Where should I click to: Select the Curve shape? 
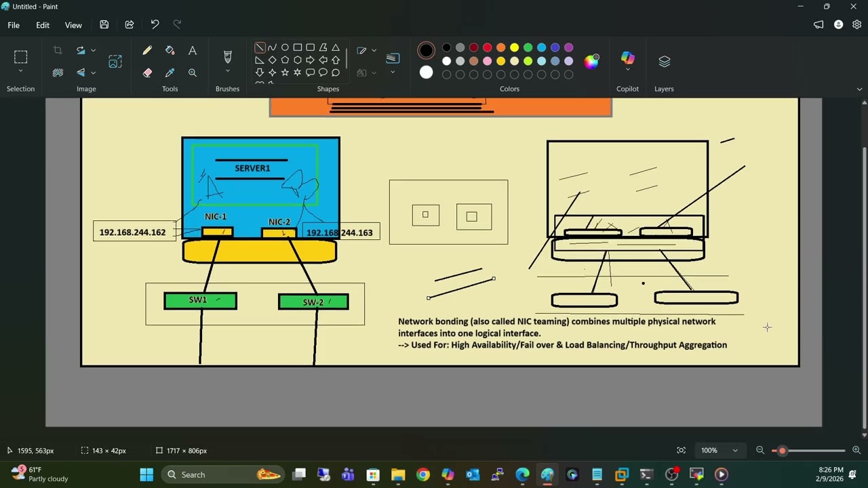[x=272, y=47]
